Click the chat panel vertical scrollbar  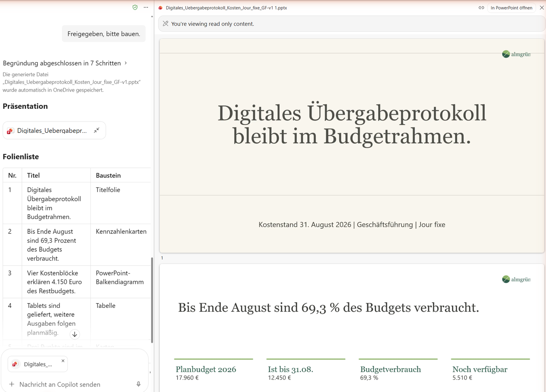(152, 300)
